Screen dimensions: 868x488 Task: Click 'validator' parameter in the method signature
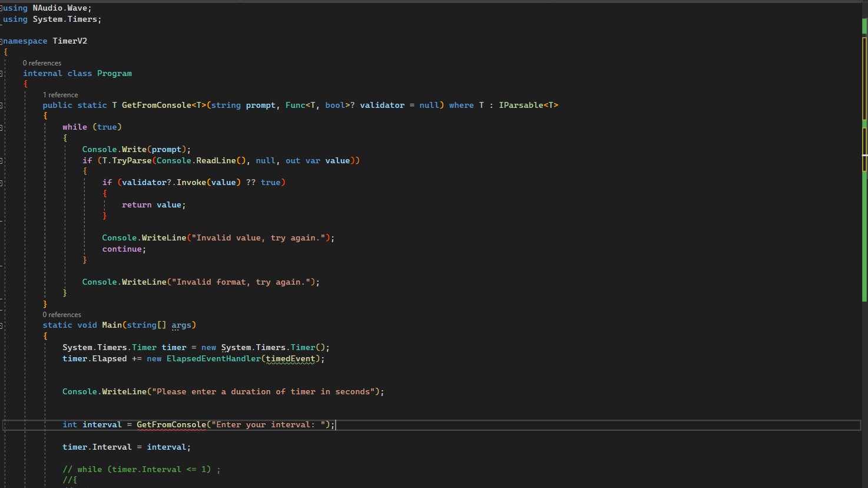click(382, 105)
